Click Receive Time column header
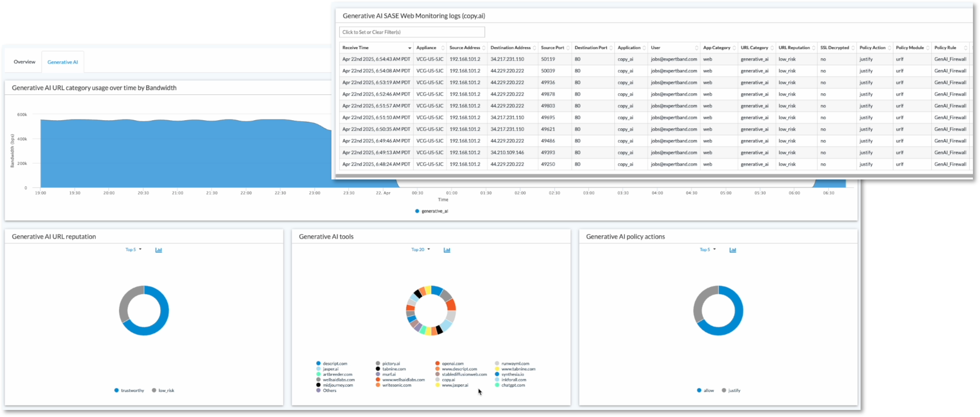The width and height of the screenshot is (980, 417). pos(356,48)
